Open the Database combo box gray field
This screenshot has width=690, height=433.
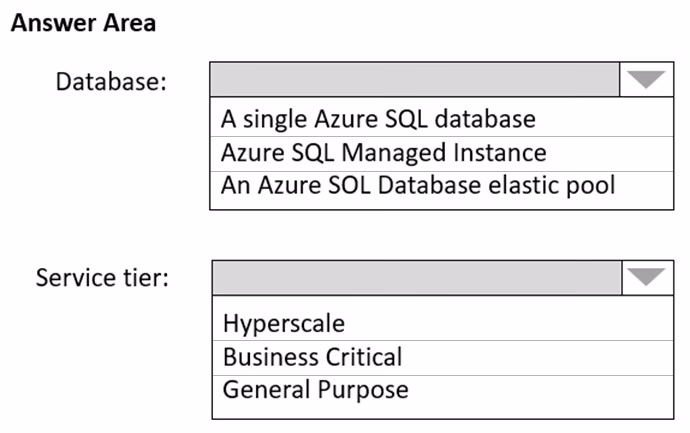click(x=415, y=80)
